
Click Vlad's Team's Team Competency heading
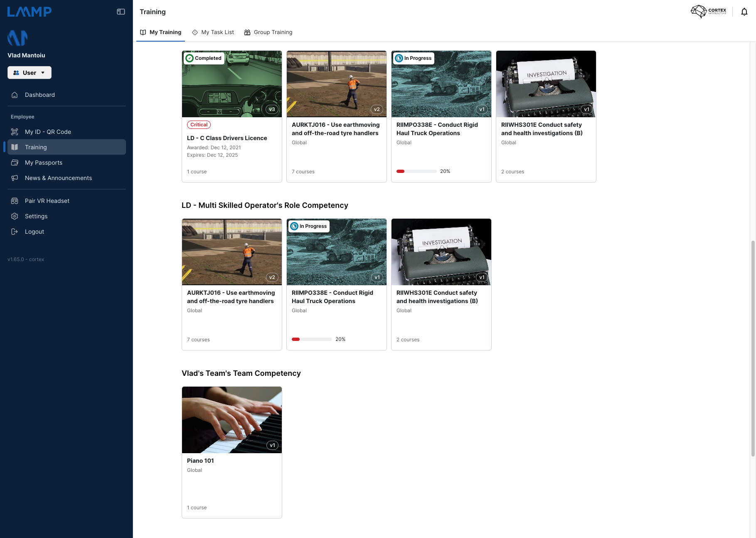pyautogui.click(x=241, y=373)
